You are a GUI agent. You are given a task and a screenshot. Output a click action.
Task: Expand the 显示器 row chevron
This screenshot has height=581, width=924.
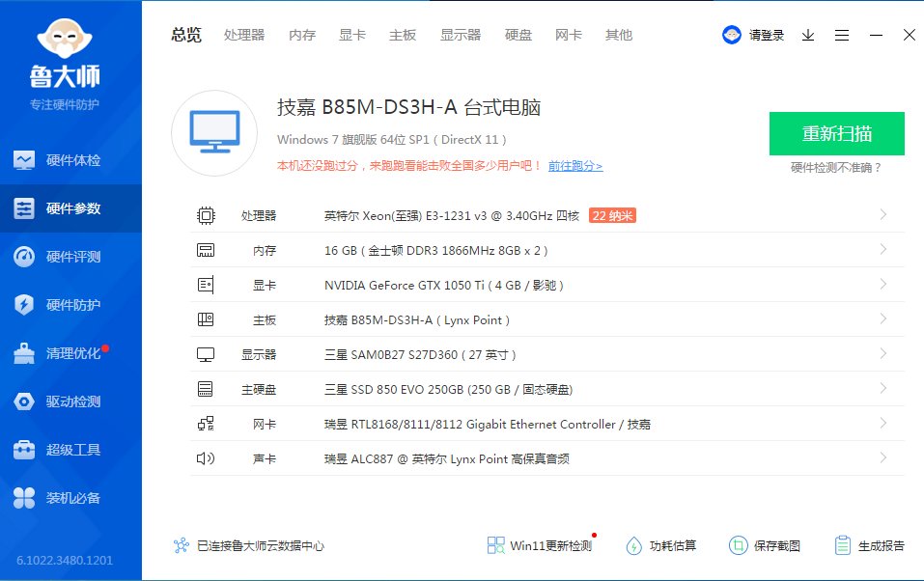point(882,353)
